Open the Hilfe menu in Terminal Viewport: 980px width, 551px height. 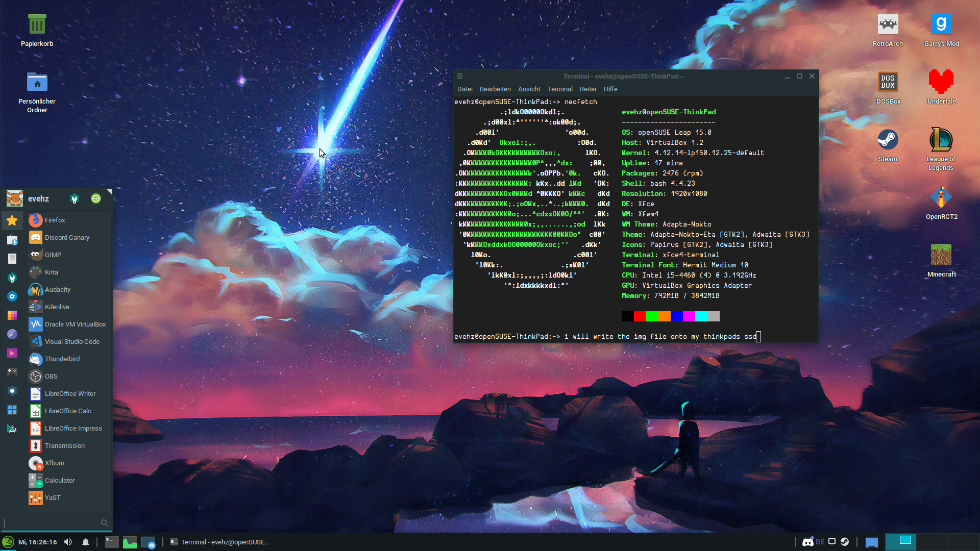point(610,89)
